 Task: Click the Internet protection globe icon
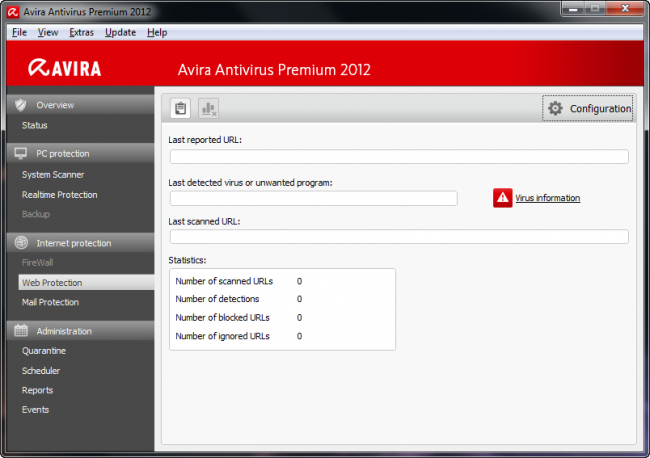coord(21,243)
